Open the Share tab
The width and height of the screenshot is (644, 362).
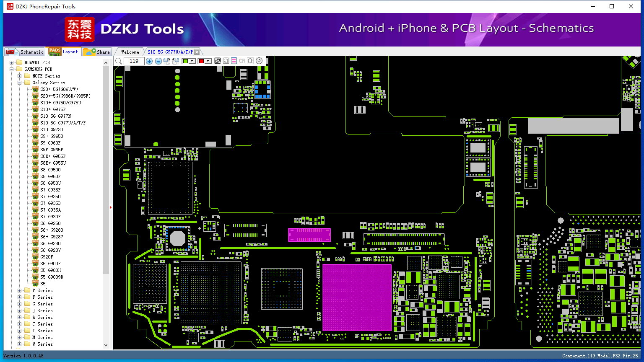pos(96,52)
